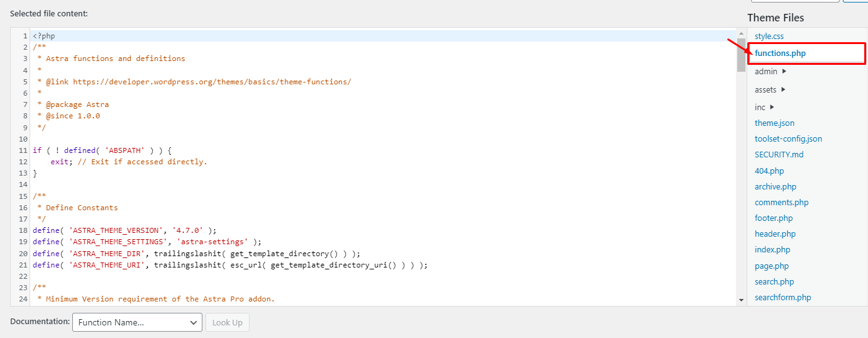Open 404.php template file
The width and height of the screenshot is (868, 338).
point(769,171)
